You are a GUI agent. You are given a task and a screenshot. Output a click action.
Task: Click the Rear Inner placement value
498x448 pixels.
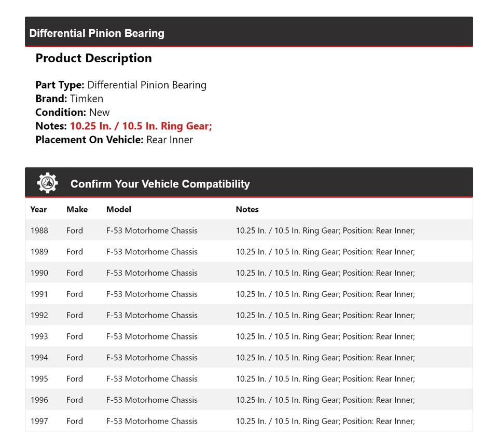[x=170, y=140]
